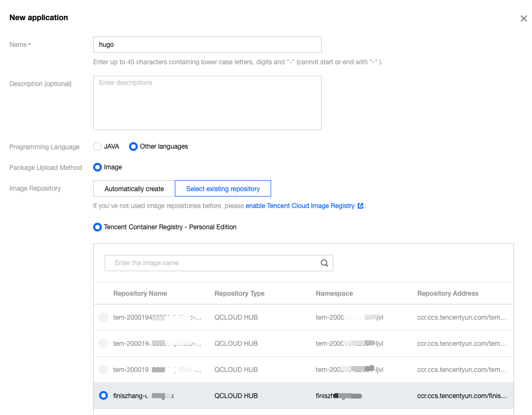Switch to the Automatically create tab
Screen dimensions: 532x415
133,188
